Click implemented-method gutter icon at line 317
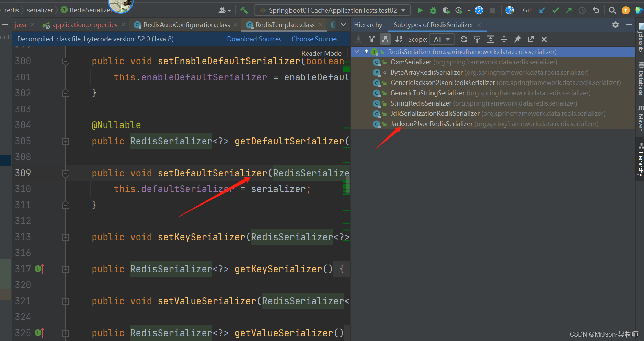 click(x=40, y=269)
